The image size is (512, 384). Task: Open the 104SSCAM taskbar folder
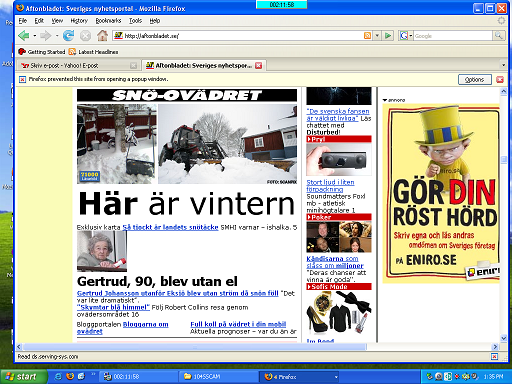coord(218,377)
